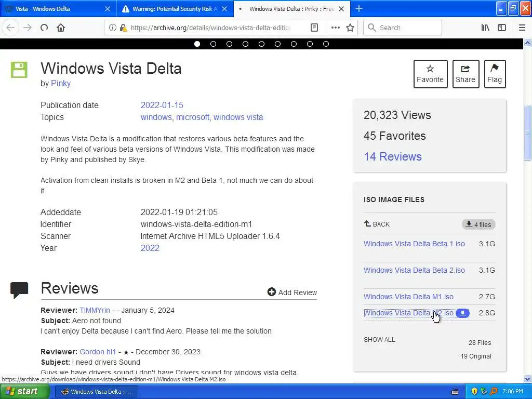Open the 'windows vista' topic link
532x399 pixels.
point(238,117)
